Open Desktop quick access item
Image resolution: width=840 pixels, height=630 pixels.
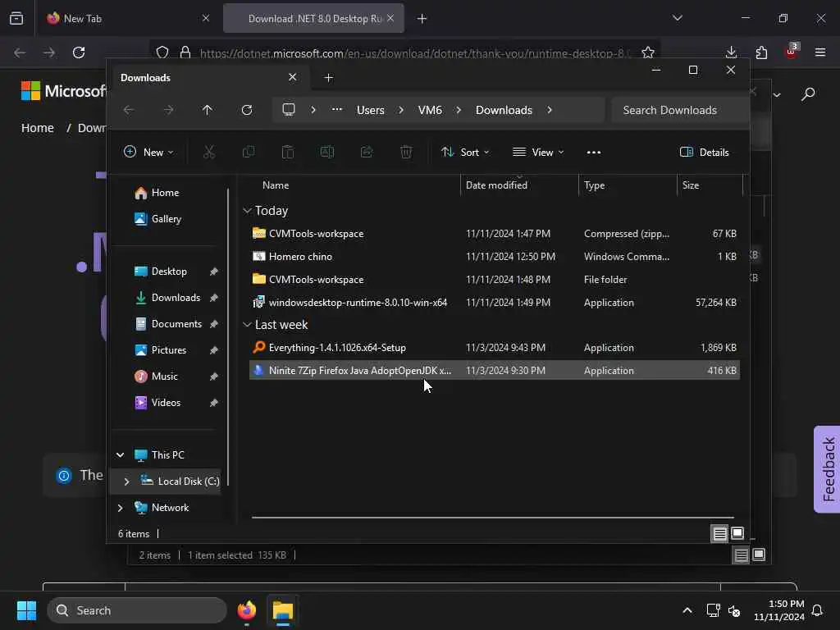[169, 271]
